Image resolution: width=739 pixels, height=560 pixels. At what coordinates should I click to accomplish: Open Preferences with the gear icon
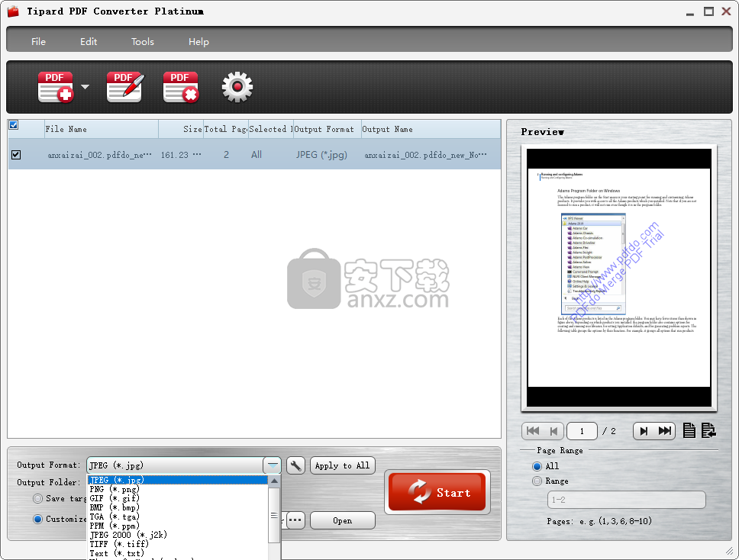coord(237,87)
